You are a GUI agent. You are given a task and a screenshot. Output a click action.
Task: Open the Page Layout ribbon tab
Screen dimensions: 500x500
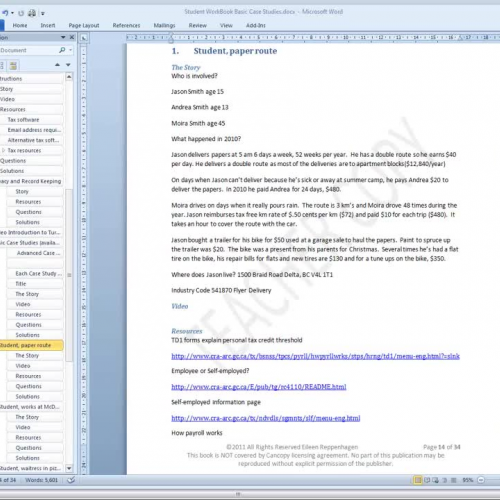(x=84, y=25)
